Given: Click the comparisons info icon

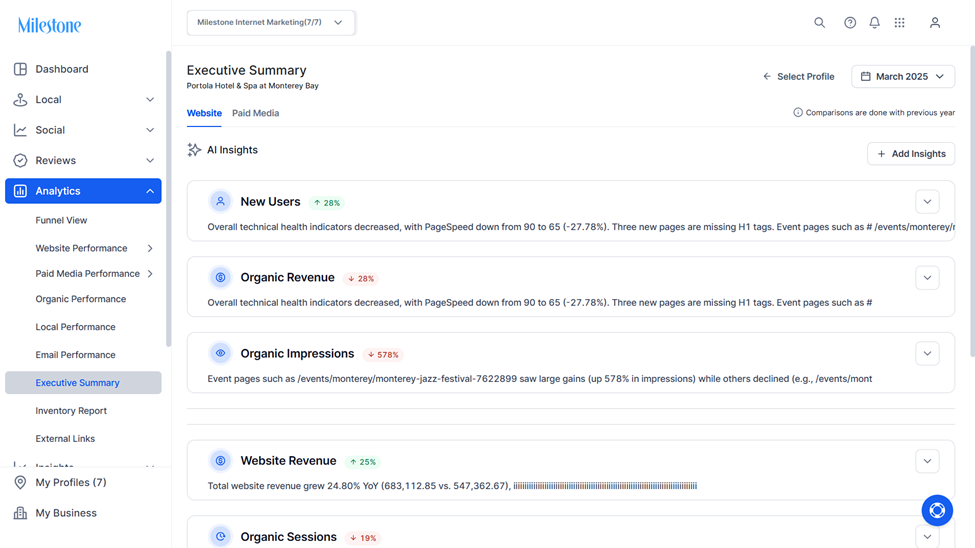Looking at the screenshot, I should coord(798,113).
